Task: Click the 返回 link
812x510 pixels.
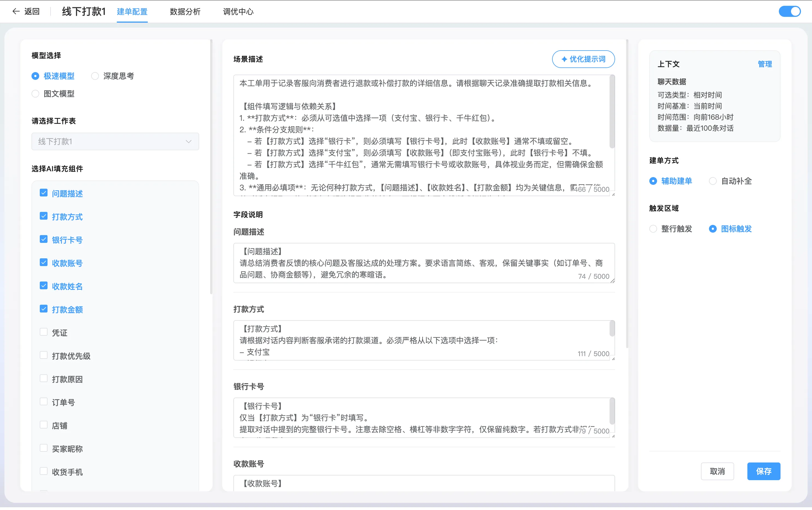Action: pos(32,12)
